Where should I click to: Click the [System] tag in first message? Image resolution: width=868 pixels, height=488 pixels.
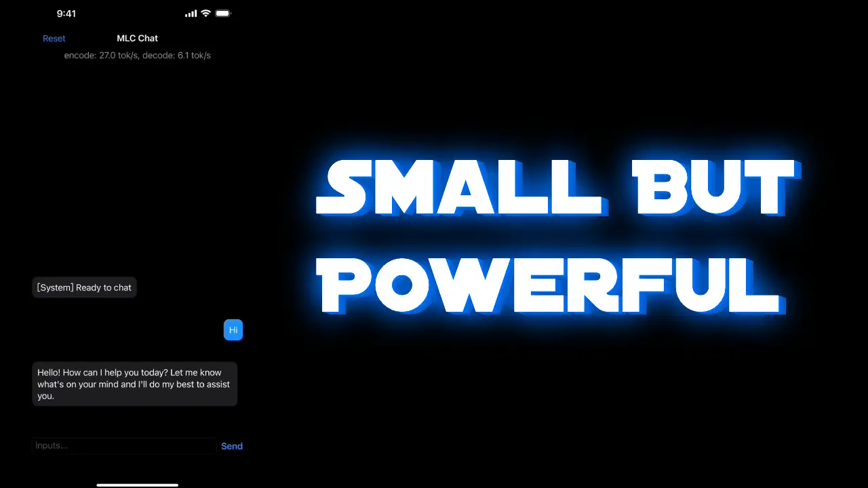click(x=55, y=287)
